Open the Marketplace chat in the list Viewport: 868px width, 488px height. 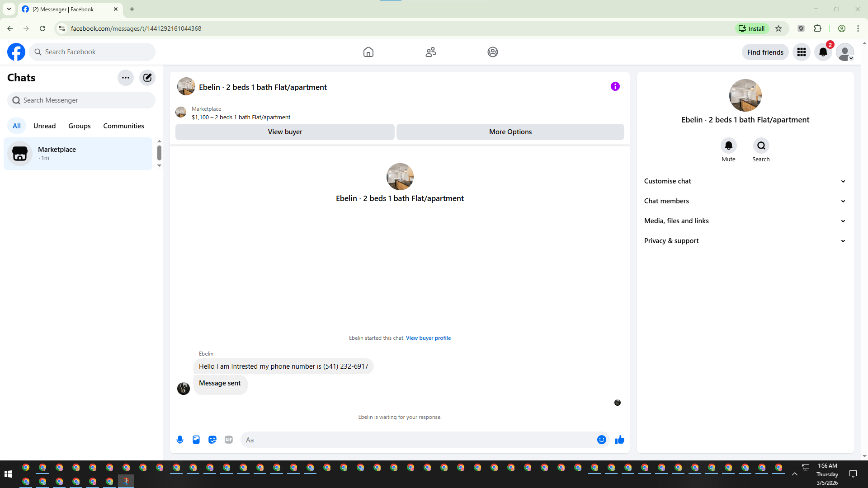point(78,154)
